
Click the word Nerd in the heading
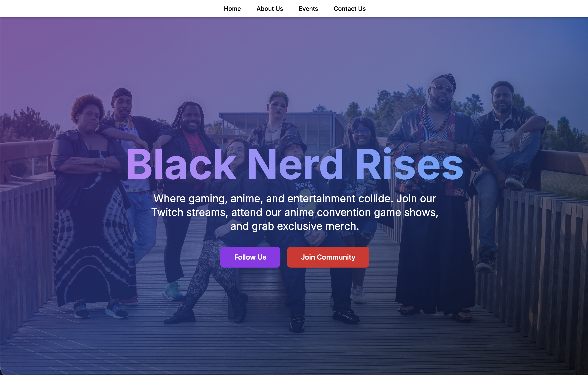(x=296, y=164)
